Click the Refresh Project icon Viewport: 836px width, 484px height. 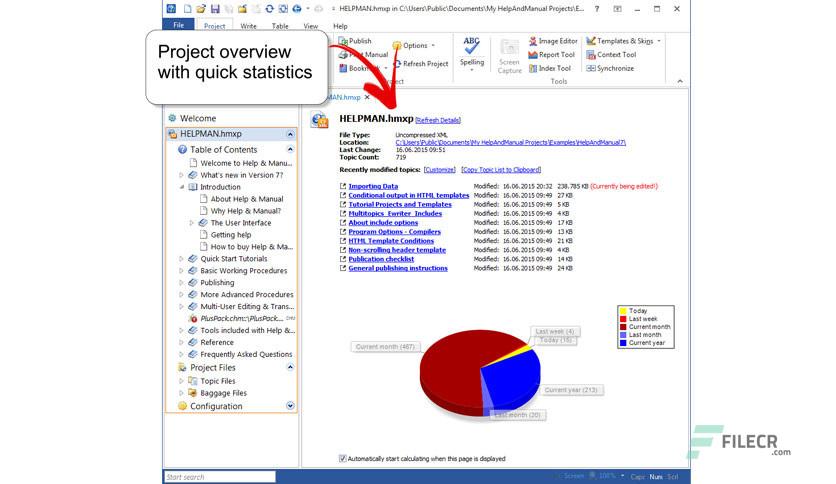(x=397, y=63)
